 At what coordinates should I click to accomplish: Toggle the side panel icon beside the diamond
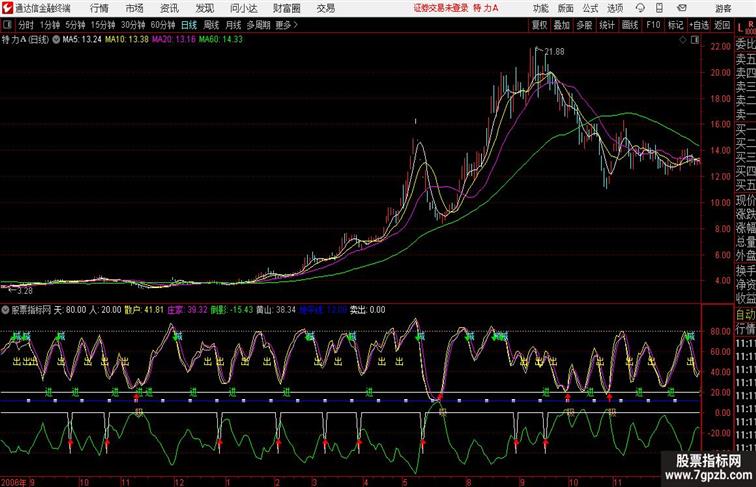click(695, 40)
